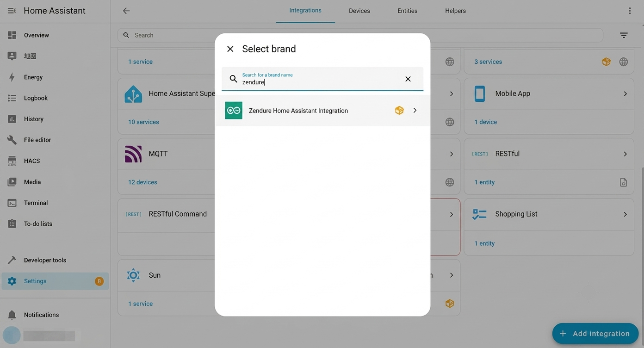Click the Sun card title
Screen dimensions: 644x348
coord(155,275)
